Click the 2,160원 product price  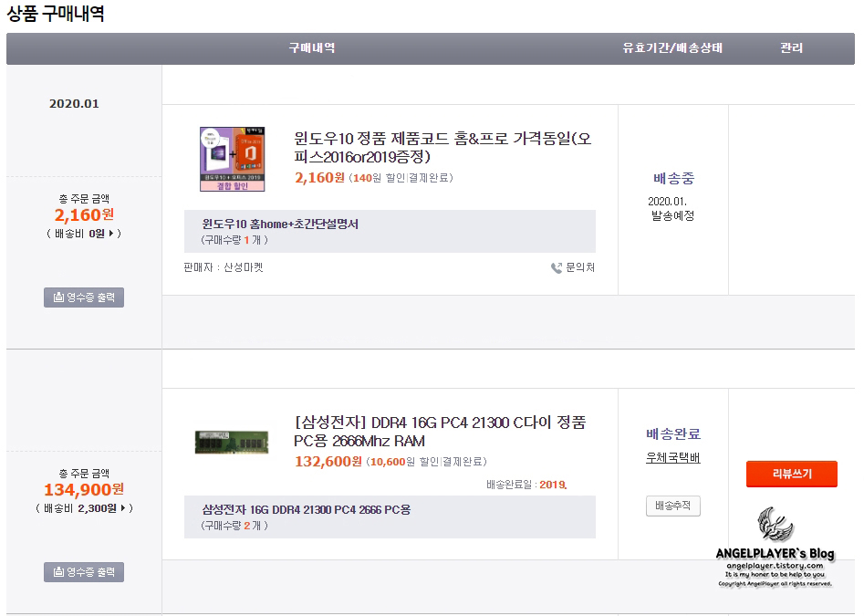[x=319, y=178]
